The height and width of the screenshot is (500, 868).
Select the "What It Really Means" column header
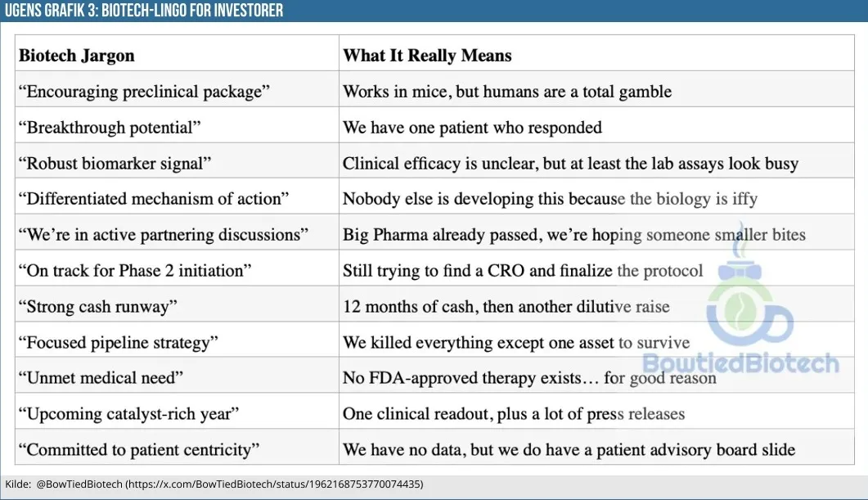point(427,56)
